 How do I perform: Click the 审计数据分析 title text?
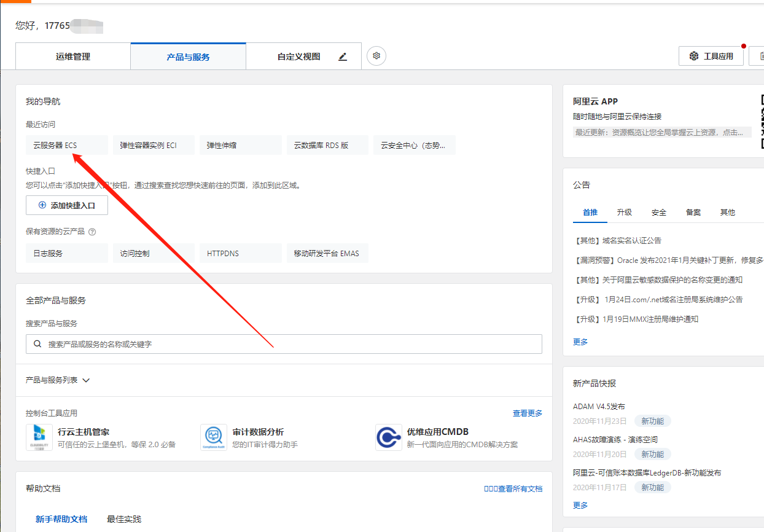(x=258, y=432)
